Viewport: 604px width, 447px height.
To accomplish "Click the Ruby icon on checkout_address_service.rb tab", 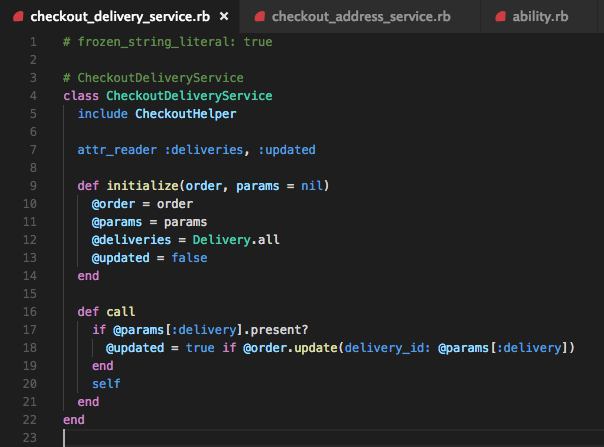I will [x=260, y=17].
